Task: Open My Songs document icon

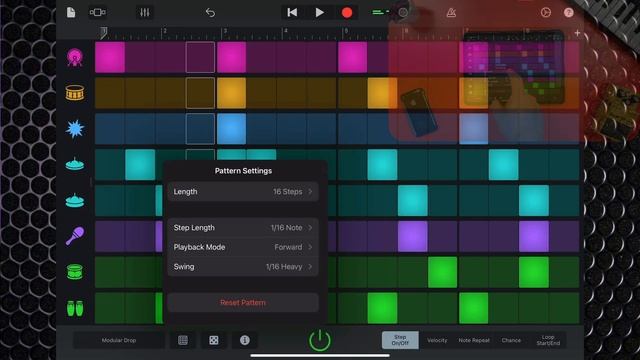Action: point(71,13)
